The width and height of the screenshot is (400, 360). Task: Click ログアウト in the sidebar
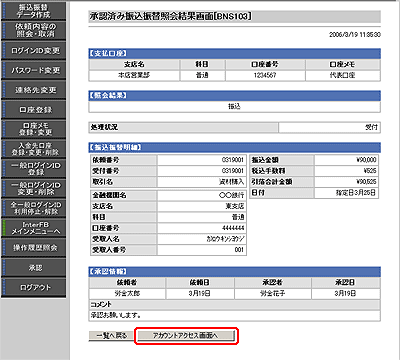pyautogui.click(x=34, y=287)
